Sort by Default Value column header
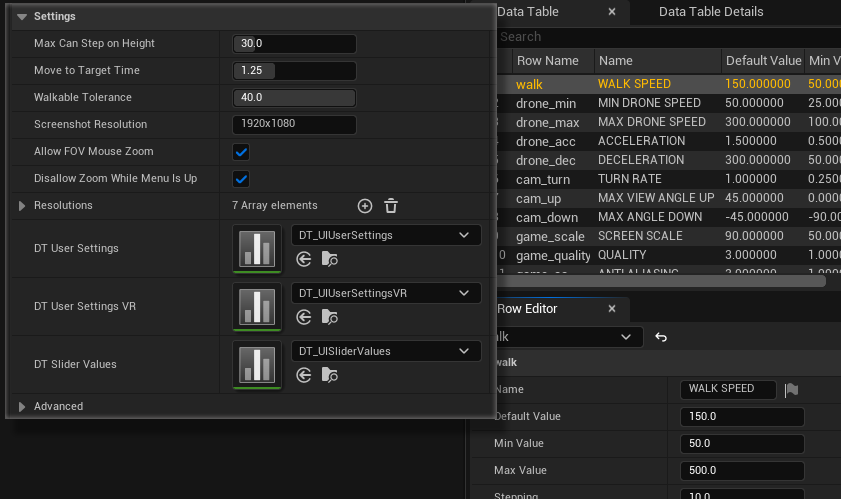The height and width of the screenshot is (499, 841). click(763, 61)
